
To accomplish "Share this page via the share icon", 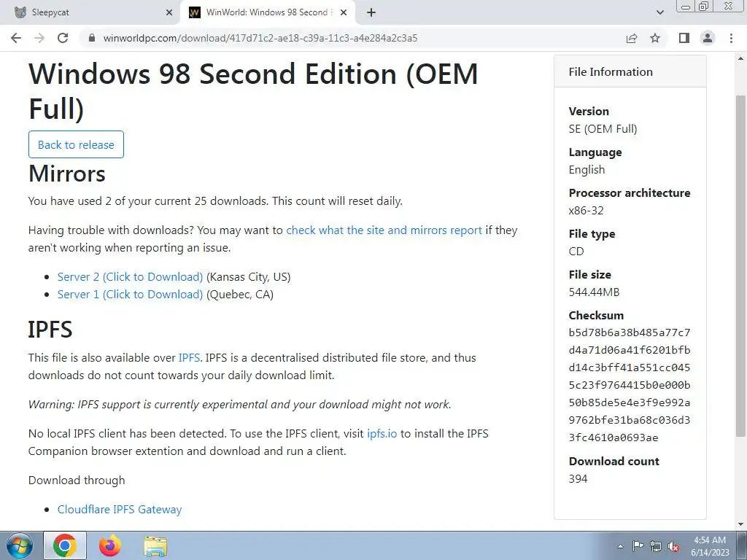I will (x=632, y=38).
